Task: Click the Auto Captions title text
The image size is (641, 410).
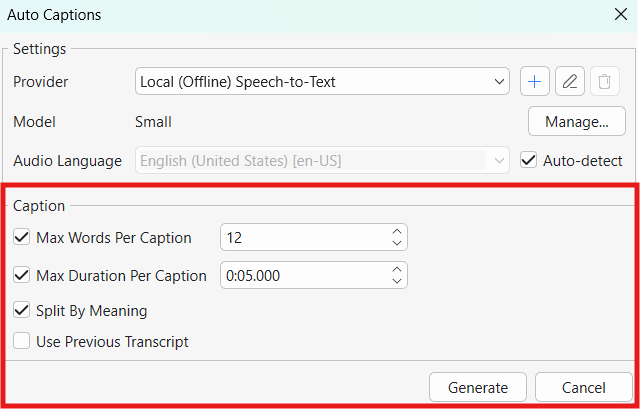Action: tap(54, 15)
